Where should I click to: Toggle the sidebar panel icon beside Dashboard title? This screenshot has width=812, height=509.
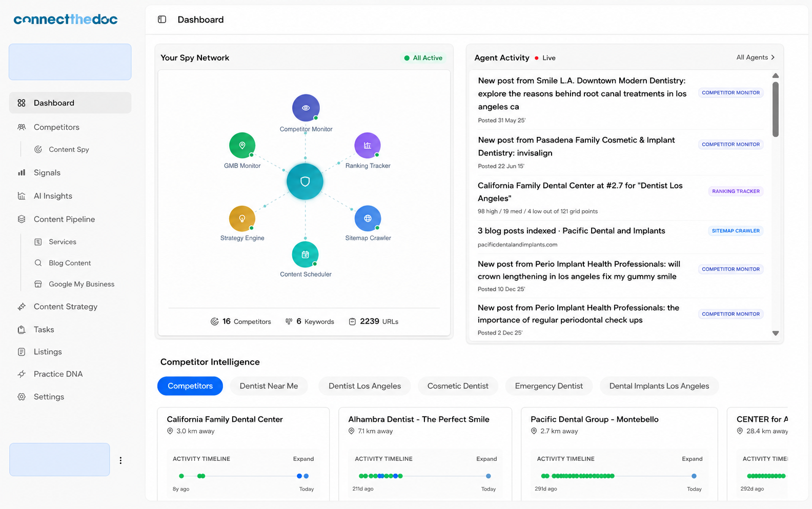162,19
